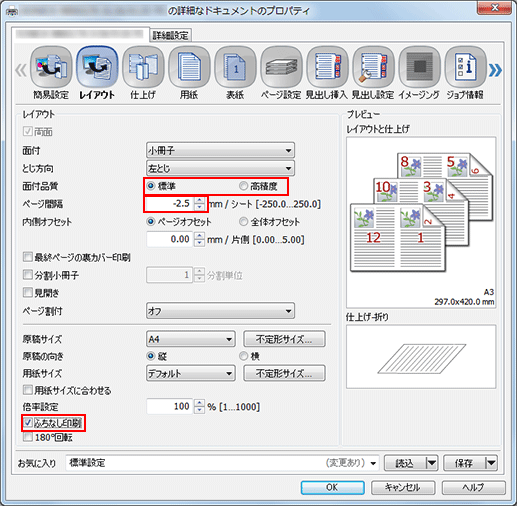Select 縦 original orientation
Image resolution: width=517 pixels, height=506 pixels.
151,356
